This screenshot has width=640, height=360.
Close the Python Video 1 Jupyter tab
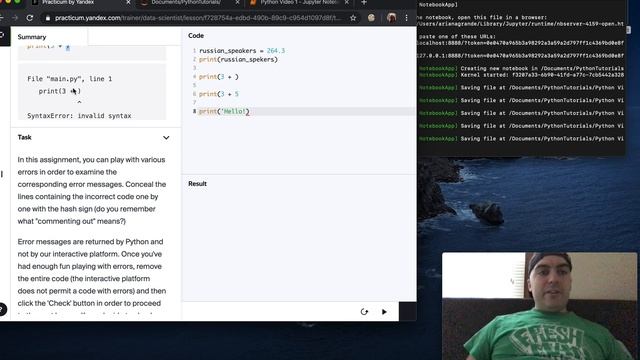tap(347, 2)
